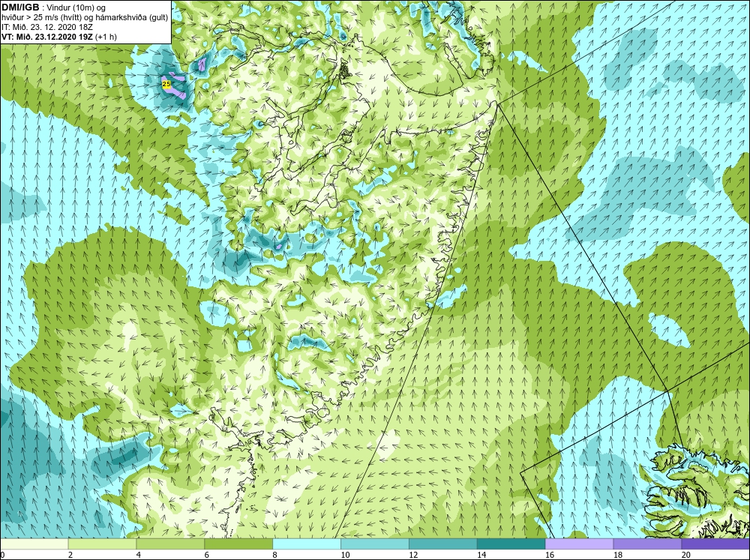
Task: Click the legend label 12
Action: [413, 555]
